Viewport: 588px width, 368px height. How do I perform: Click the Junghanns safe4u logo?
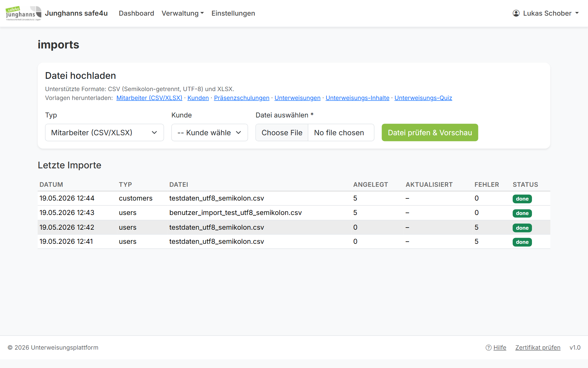pos(24,13)
